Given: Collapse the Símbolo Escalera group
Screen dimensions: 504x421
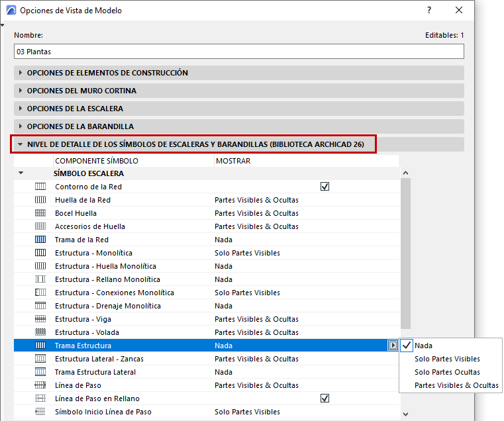Looking at the screenshot, I should 21,173.
